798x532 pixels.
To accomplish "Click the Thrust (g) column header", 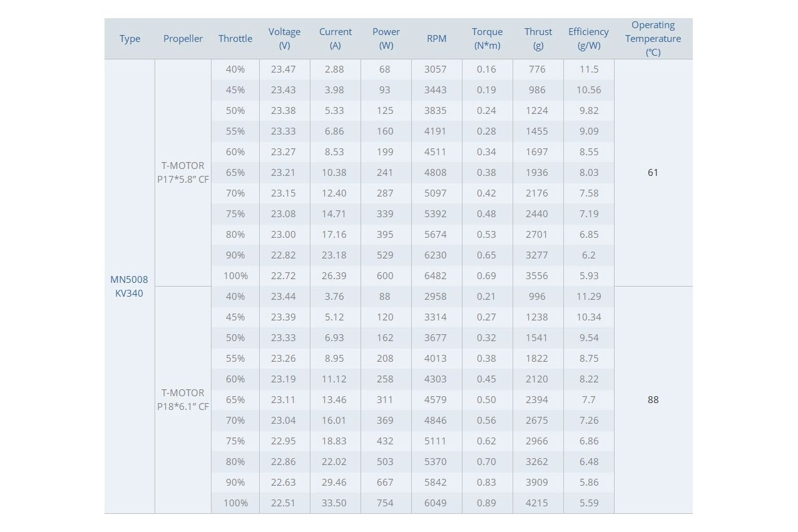I will point(538,39).
